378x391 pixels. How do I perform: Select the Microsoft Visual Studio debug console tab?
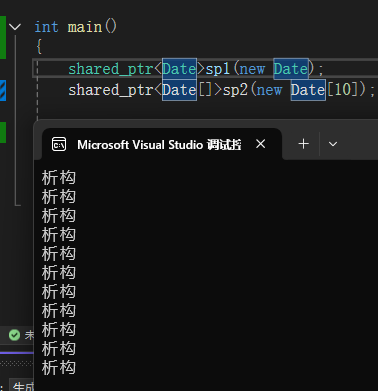pos(162,144)
